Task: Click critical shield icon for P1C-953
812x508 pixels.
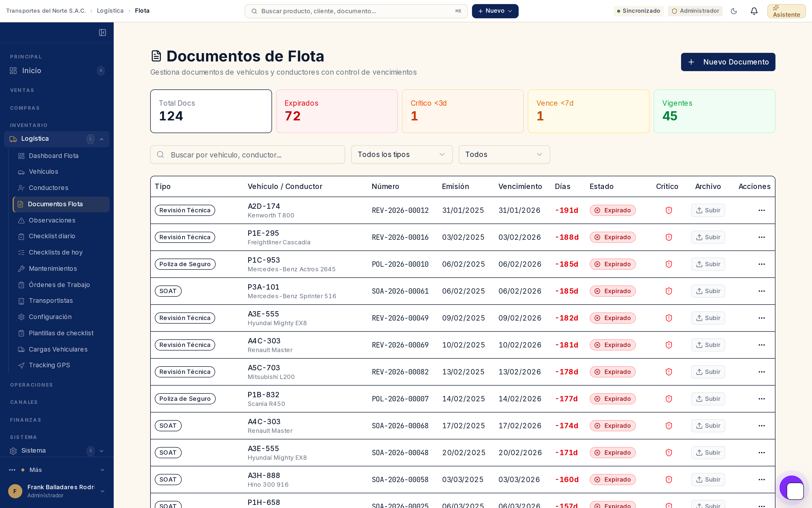Action: (669, 264)
